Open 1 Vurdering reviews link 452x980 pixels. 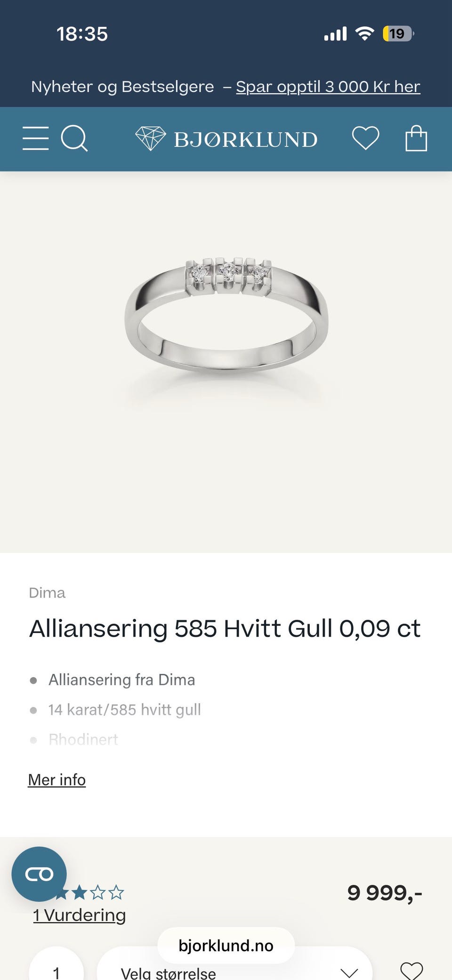tap(80, 915)
